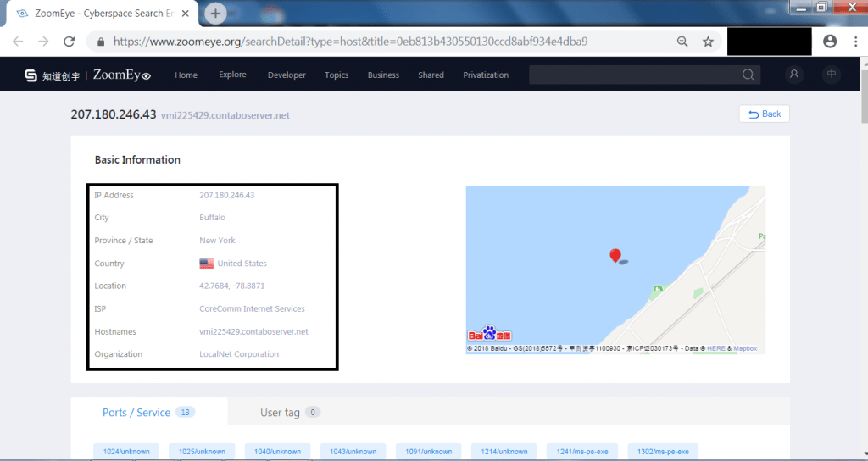Click the Hostnames row value
This screenshot has width=868, height=461.
pos(253,332)
